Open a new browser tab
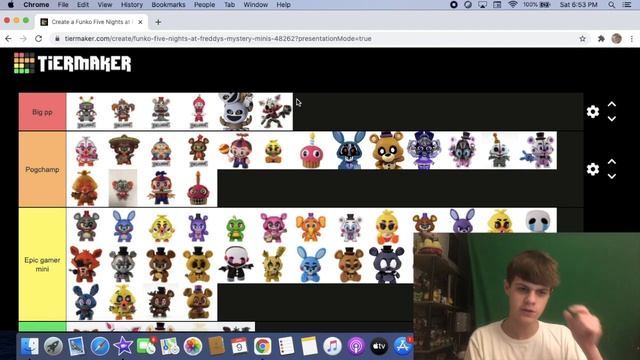 click(x=158, y=22)
